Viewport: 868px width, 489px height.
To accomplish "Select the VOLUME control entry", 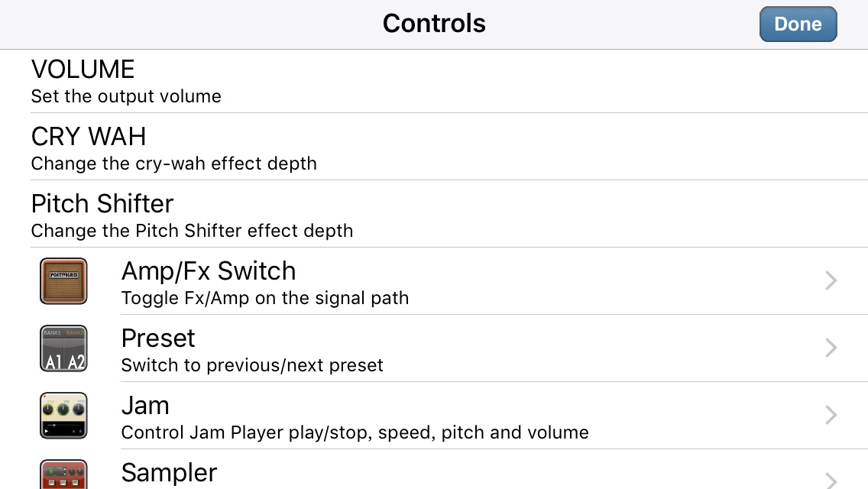I will click(434, 82).
